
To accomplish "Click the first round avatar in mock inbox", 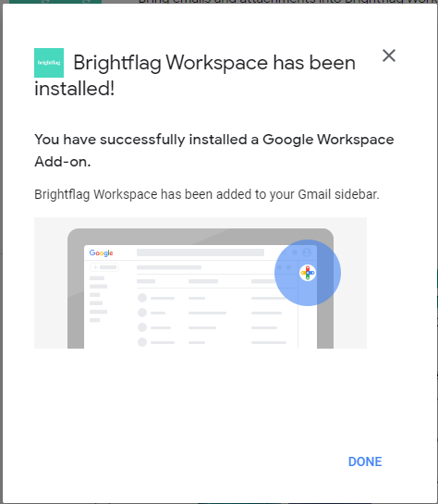I will pyautogui.click(x=142, y=298).
